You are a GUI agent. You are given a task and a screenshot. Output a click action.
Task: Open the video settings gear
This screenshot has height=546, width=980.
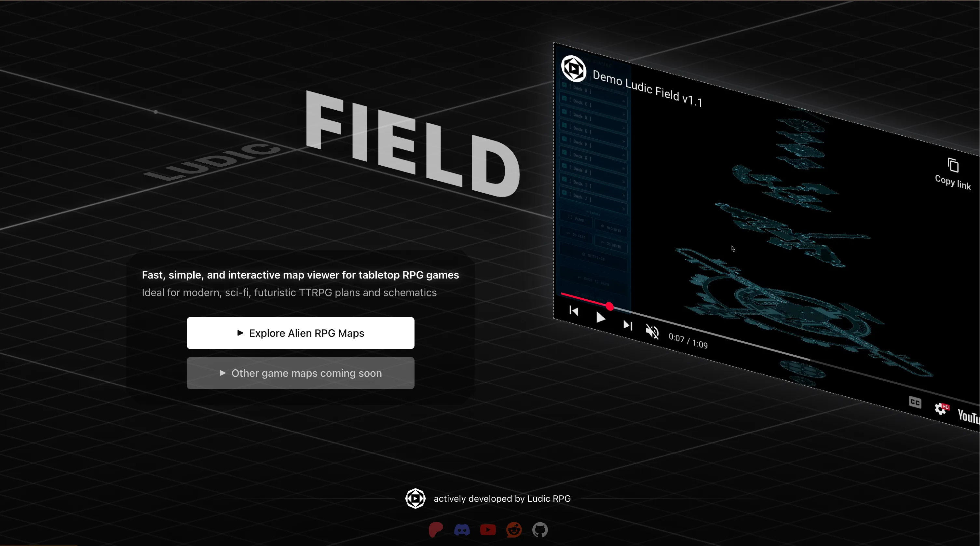pos(941,409)
